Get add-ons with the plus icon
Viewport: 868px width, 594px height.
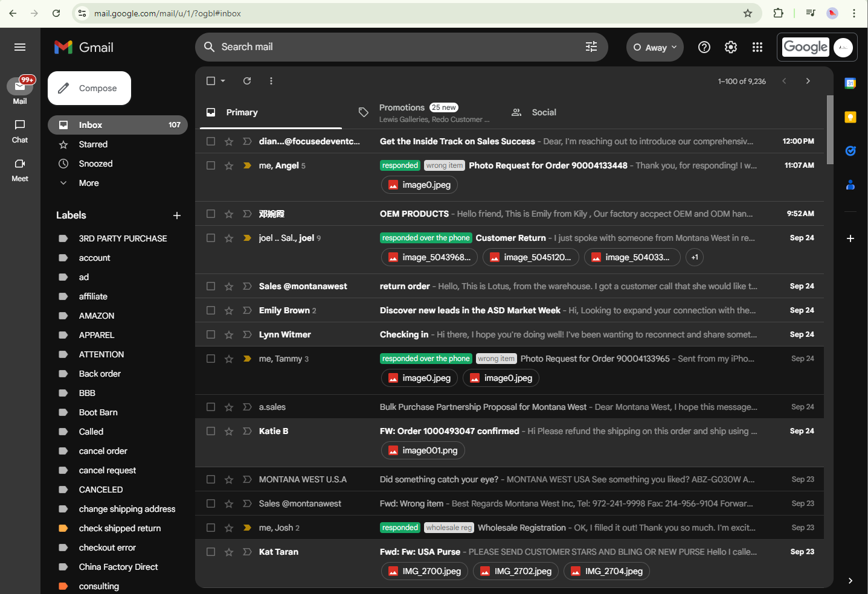pos(850,238)
